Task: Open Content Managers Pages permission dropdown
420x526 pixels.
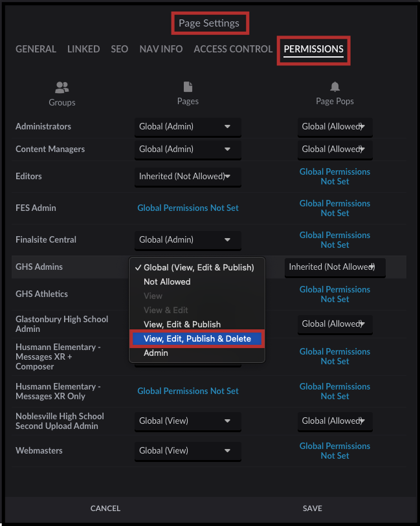Action: [188, 149]
